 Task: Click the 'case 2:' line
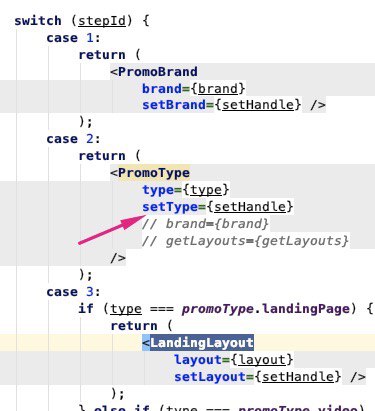point(73,139)
